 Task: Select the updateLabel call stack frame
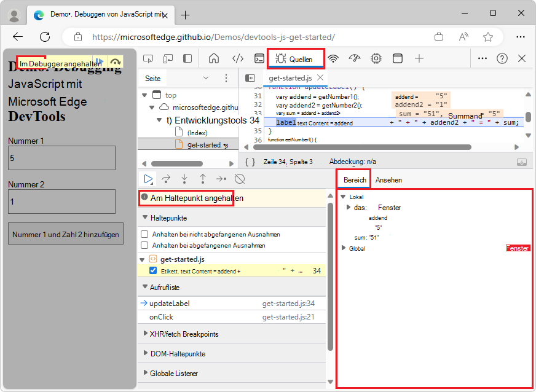[232, 304]
